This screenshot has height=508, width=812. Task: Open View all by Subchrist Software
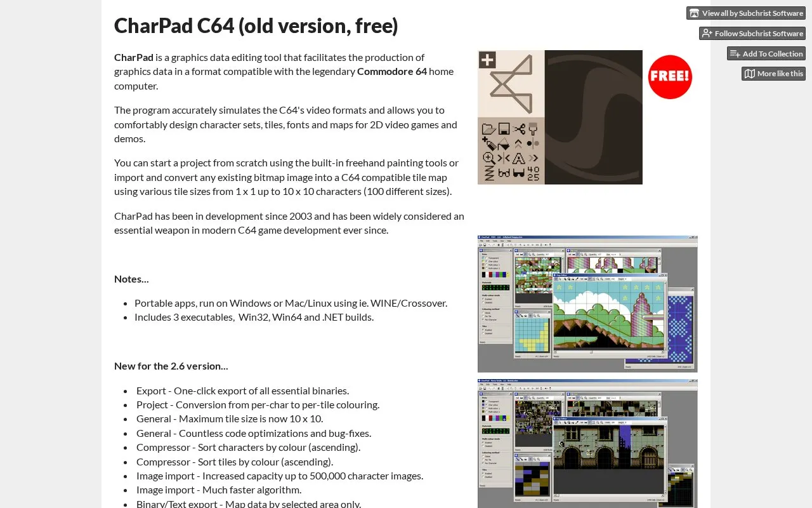point(746,13)
